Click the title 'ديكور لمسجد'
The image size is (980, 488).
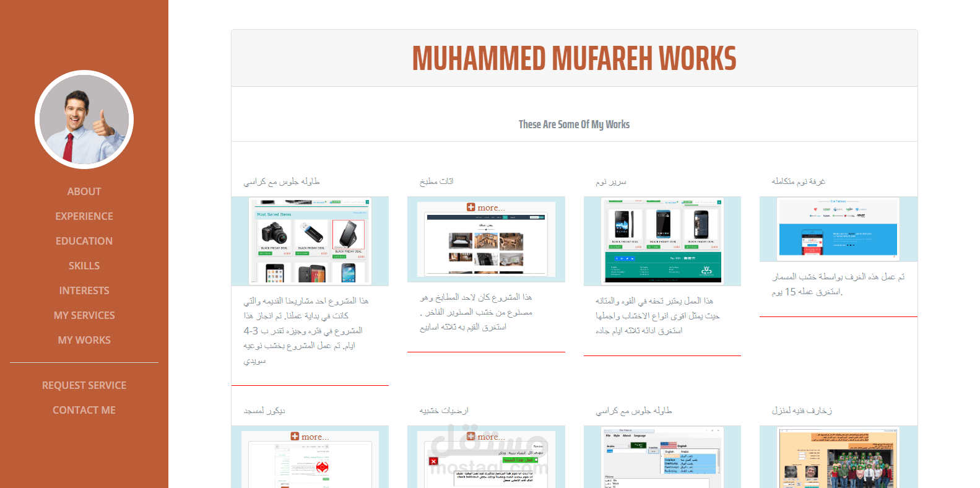point(264,411)
